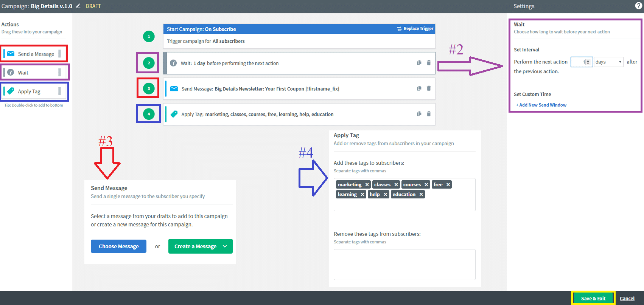The image size is (644, 305).
Task: Duplicate the Wait 1 day action
Action: point(419,63)
